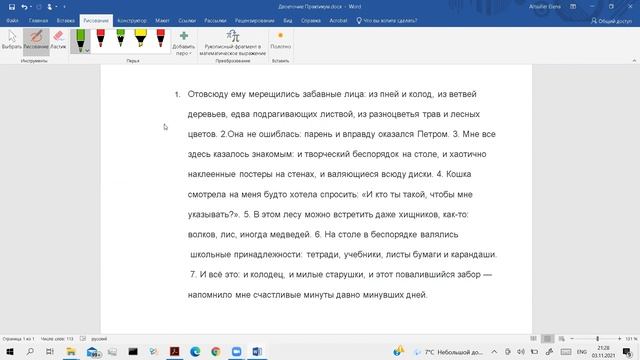
Task: Click the word count in status bar
Action: point(57,339)
